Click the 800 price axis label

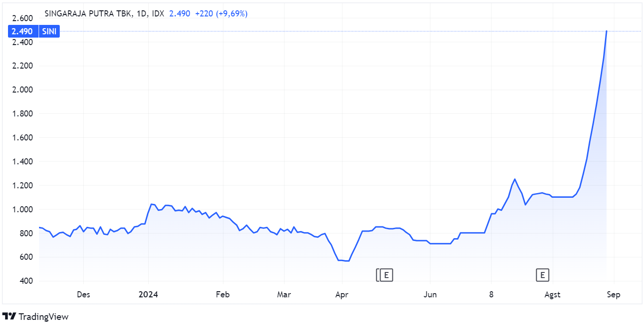click(x=26, y=233)
